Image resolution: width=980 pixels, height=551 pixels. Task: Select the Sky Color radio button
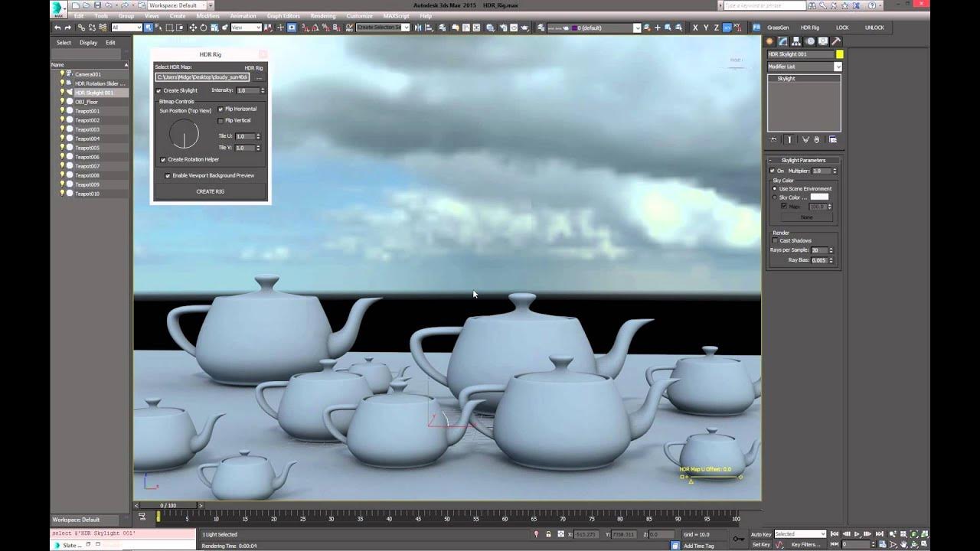click(774, 196)
